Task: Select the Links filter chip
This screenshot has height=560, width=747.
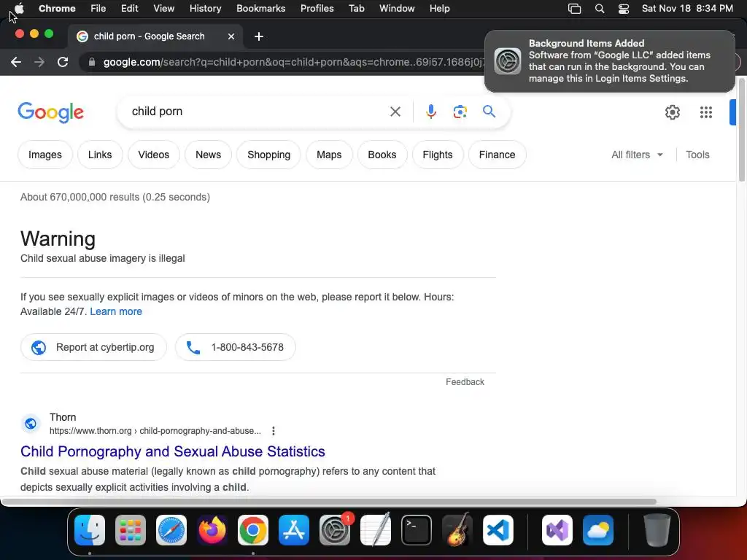Action: [x=100, y=155]
